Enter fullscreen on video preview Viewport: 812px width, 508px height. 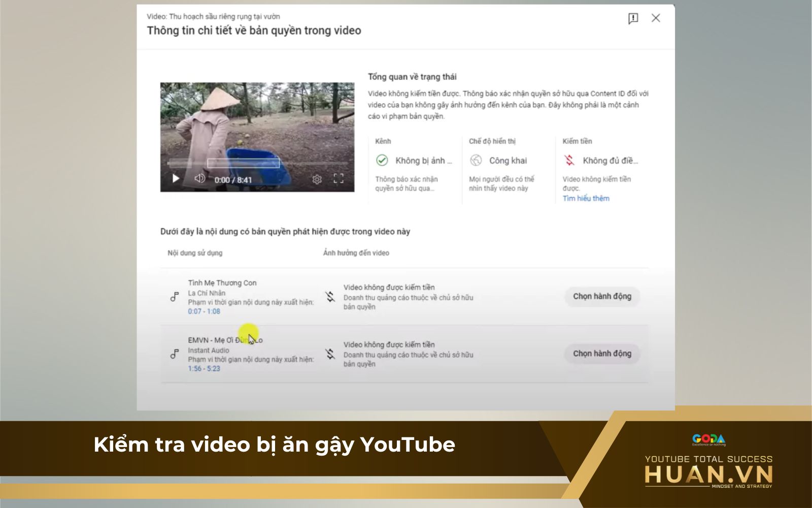(x=339, y=179)
